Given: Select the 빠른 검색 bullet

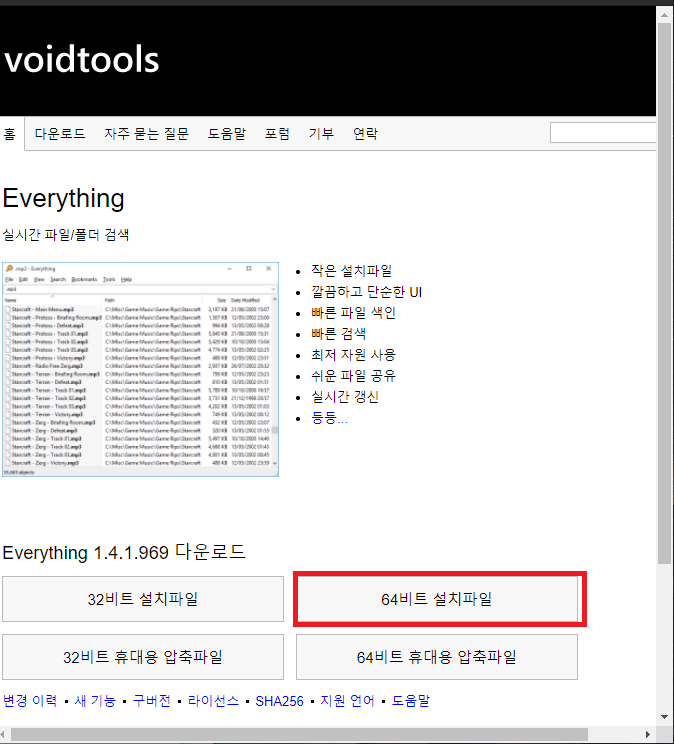Looking at the screenshot, I should pyautogui.click(x=338, y=334).
